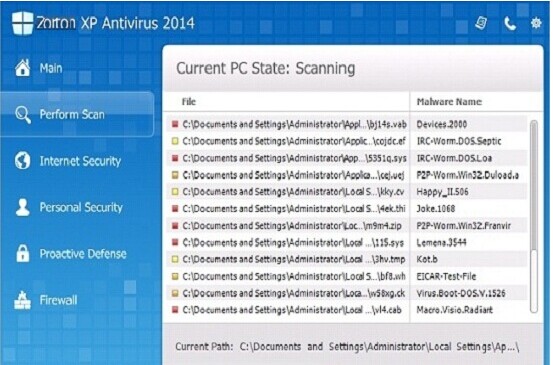Screen dimensions: 553x365
Task: Click malware name P2P-Worm.Win32.Franvir
Action: [x=463, y=226]
